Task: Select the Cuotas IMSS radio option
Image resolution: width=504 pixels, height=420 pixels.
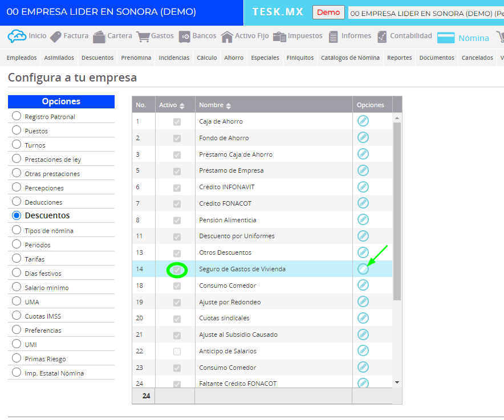Action: coord(17,316)
